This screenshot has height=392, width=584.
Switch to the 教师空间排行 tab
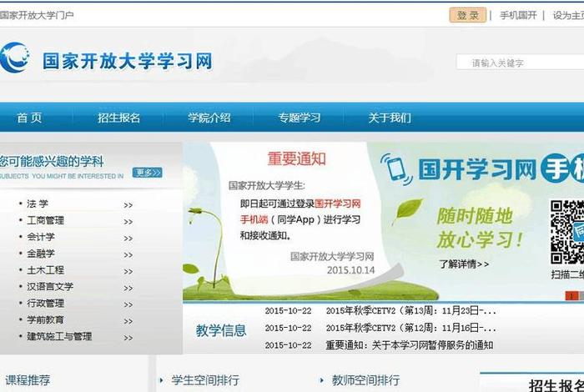pos(365,380)
